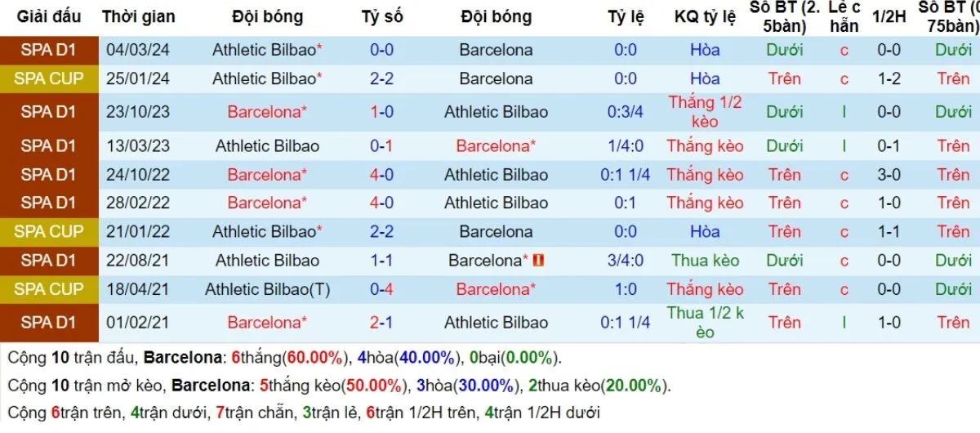Screen dimensions: 980x433
Task: Select the KQ tỷ lệ column header
Action: coord(705,16)
